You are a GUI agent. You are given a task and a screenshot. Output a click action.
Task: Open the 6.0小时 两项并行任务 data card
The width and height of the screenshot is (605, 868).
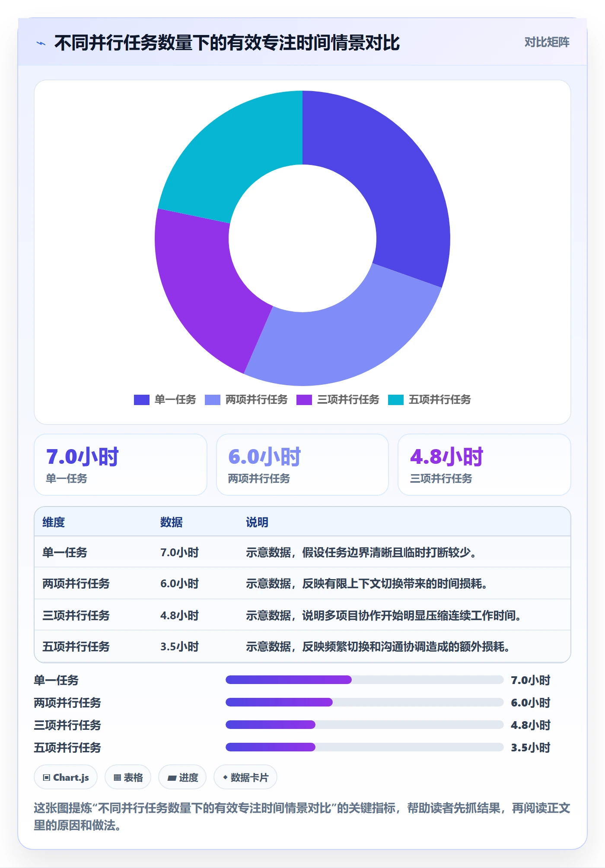pyautogui.click(x=302, y=465)
